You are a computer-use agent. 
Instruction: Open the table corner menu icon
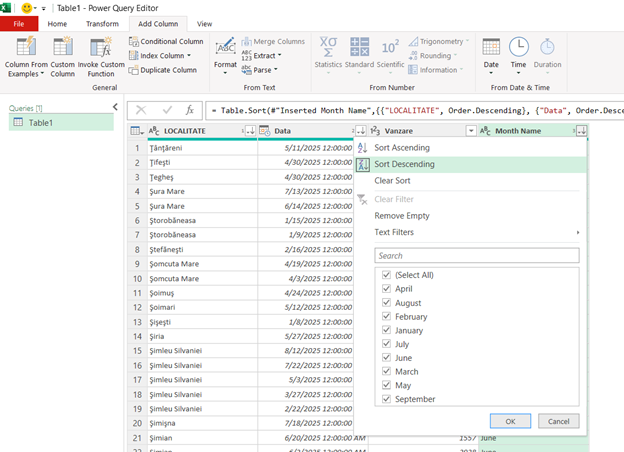pos(137,131)
